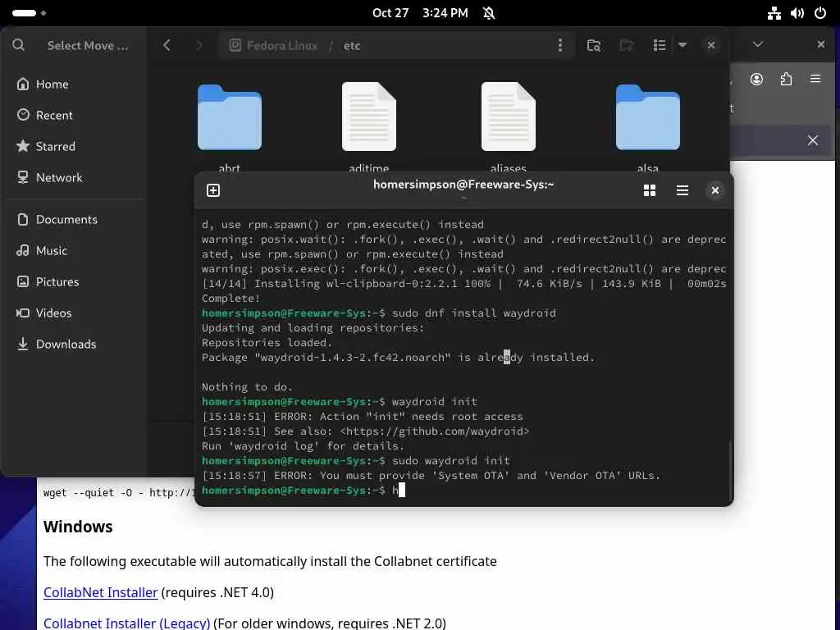Open the path bar three-dot menu
Screen dimensions: 840x630
tap(559, 45)
